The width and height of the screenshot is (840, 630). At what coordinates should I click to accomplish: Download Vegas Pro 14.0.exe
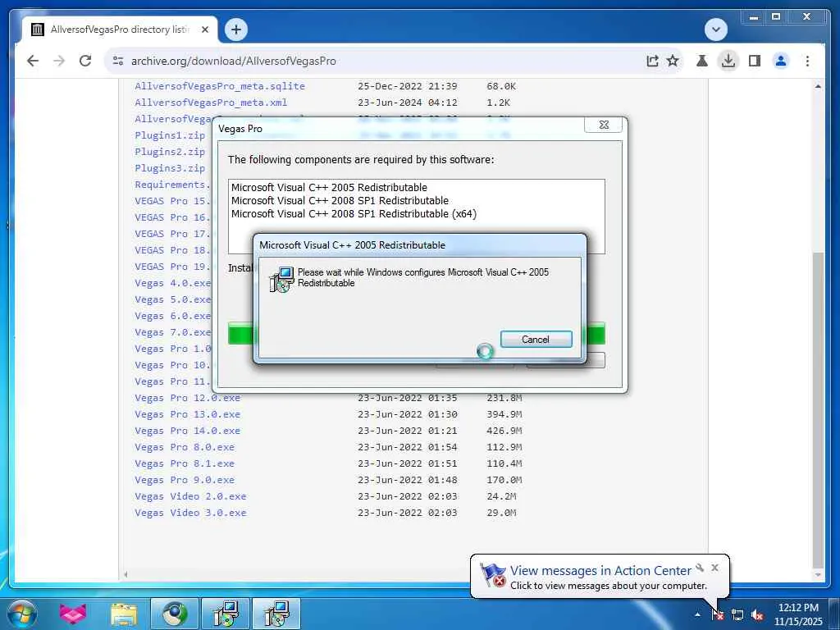[x=188, y=431]
